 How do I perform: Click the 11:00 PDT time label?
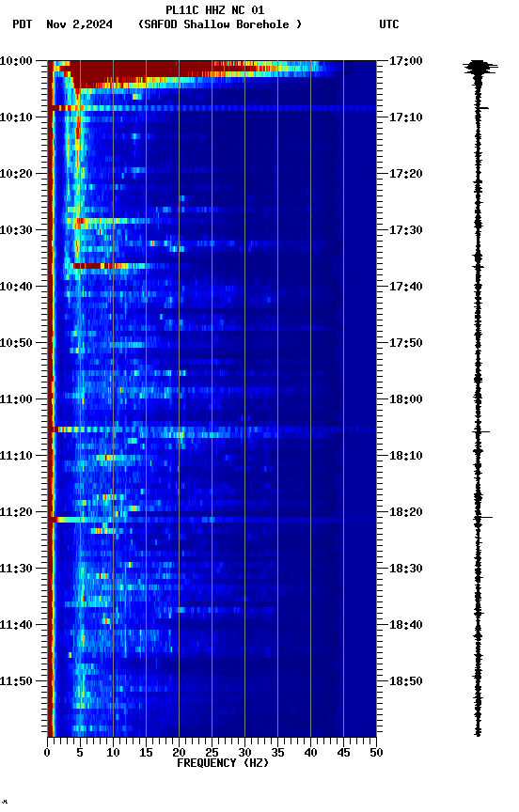coord(16,399)
